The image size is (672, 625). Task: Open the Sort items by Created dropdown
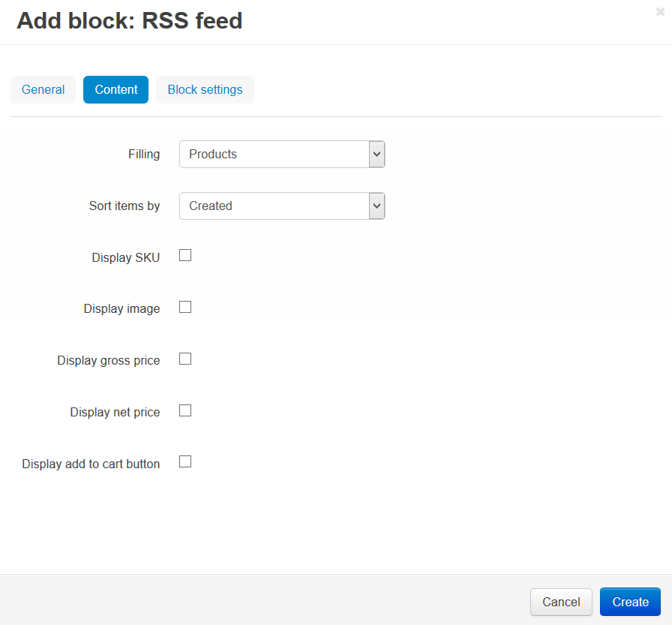click(x=282, y=206)
